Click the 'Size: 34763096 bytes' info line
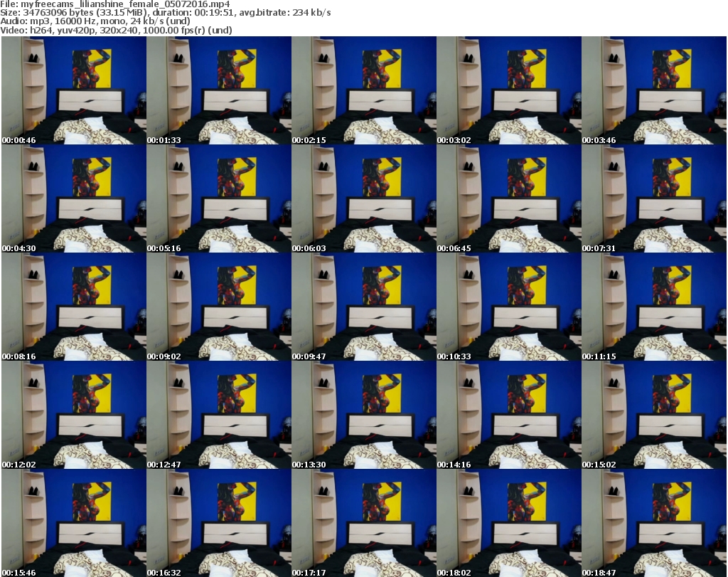The image size is (728, 577). [x=166, y=13]
